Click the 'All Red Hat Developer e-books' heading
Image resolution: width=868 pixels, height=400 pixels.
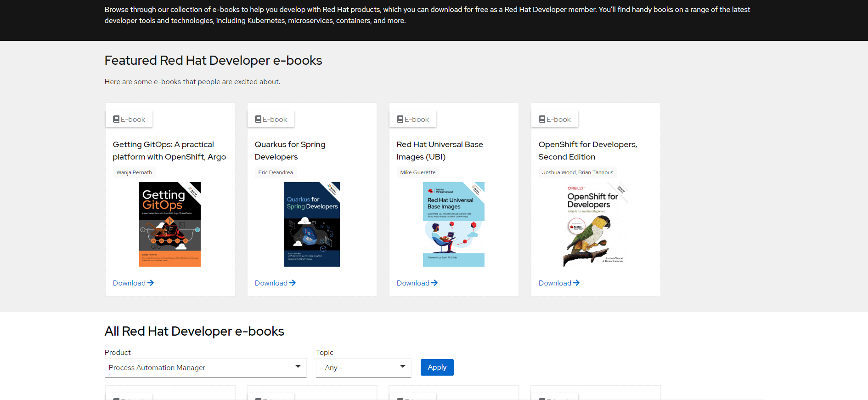194,331
